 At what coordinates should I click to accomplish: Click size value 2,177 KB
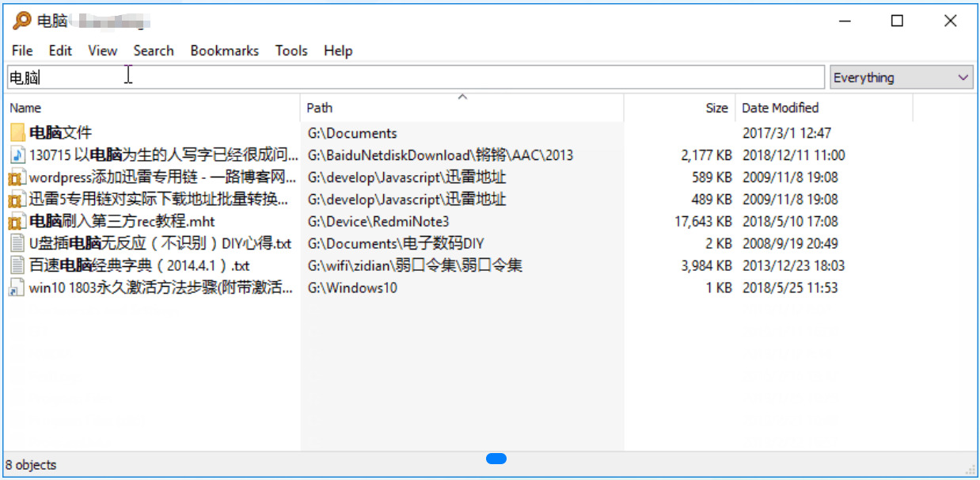pyautogui.click(x=706, y=155)
